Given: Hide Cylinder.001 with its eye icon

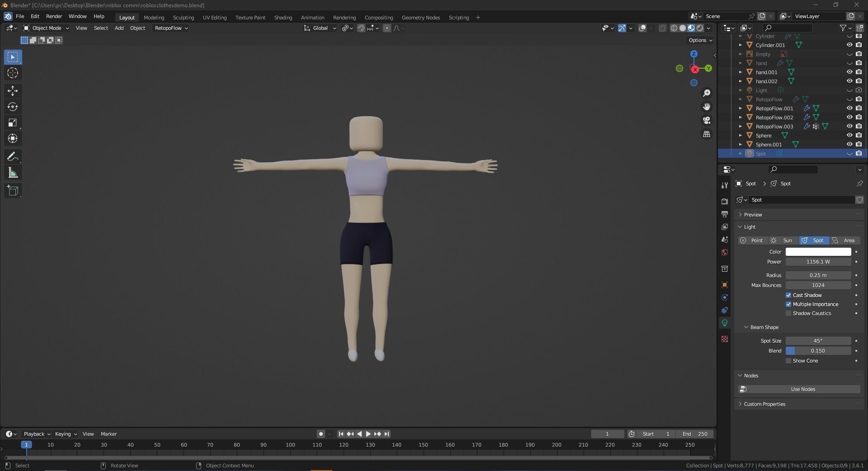Looking at the screenshot, I should (849, 45).
